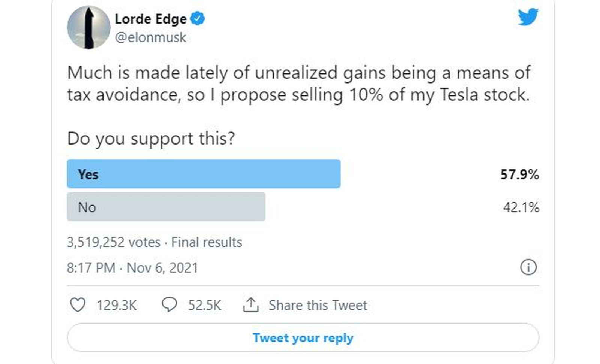Visit the @elonmusk handle link
This screenshot has height=364, width=600.
[x=150, y=37]
